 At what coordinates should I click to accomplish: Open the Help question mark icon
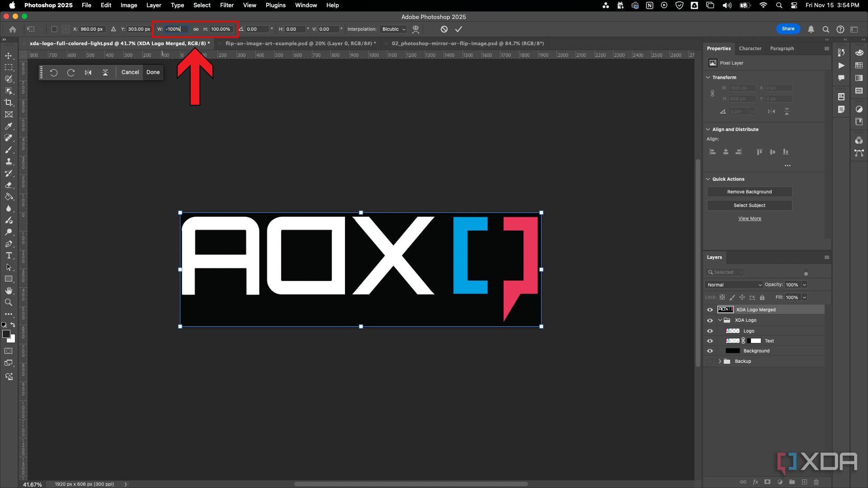(840, 29)
